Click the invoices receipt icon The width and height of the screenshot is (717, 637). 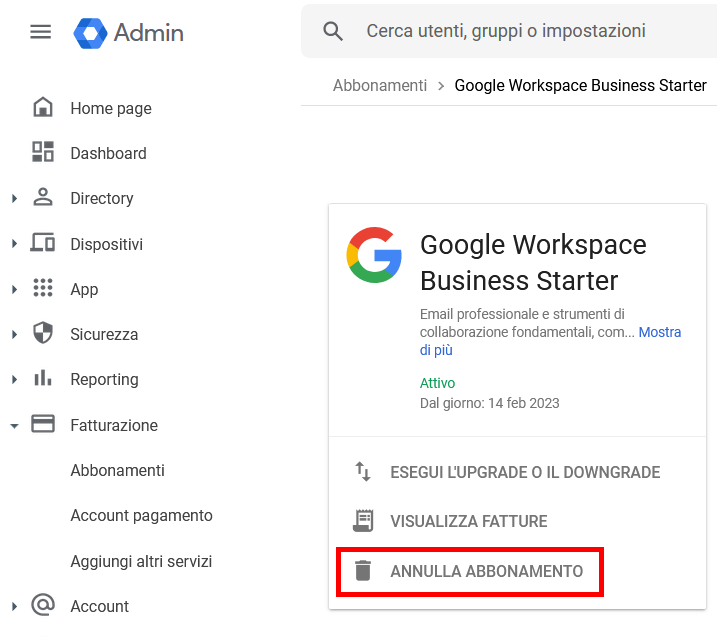click(364, 520)
